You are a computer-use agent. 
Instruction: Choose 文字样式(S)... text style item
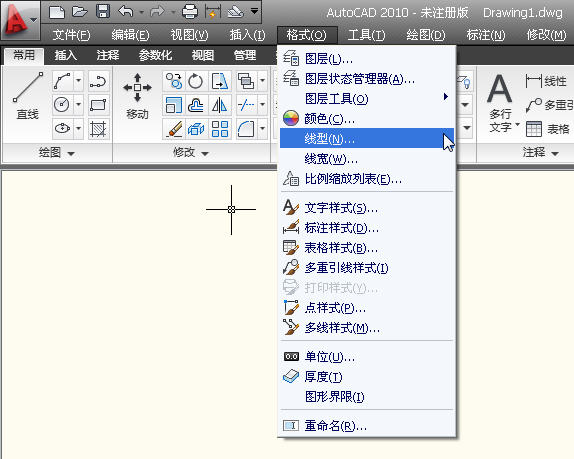[367, 208]
